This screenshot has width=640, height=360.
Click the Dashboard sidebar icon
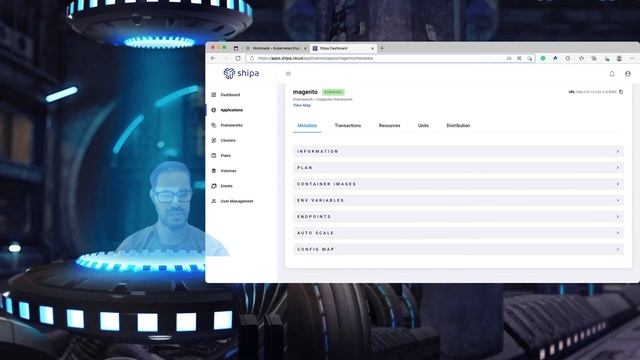point(213,95)
